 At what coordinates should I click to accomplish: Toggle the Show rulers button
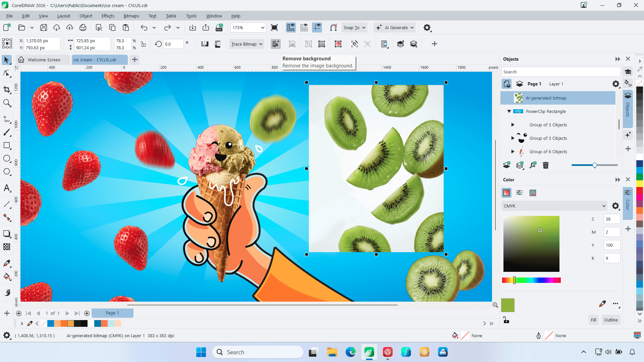coord(291,27)
